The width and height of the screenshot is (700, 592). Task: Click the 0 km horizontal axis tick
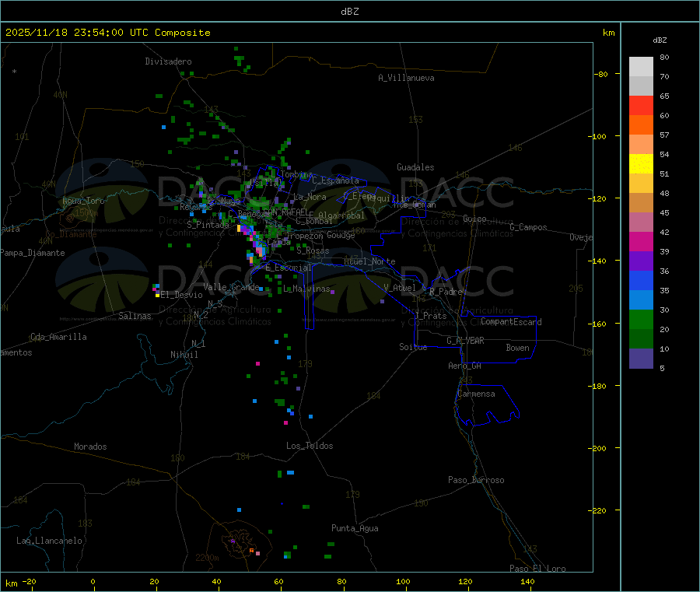[93, 581]
